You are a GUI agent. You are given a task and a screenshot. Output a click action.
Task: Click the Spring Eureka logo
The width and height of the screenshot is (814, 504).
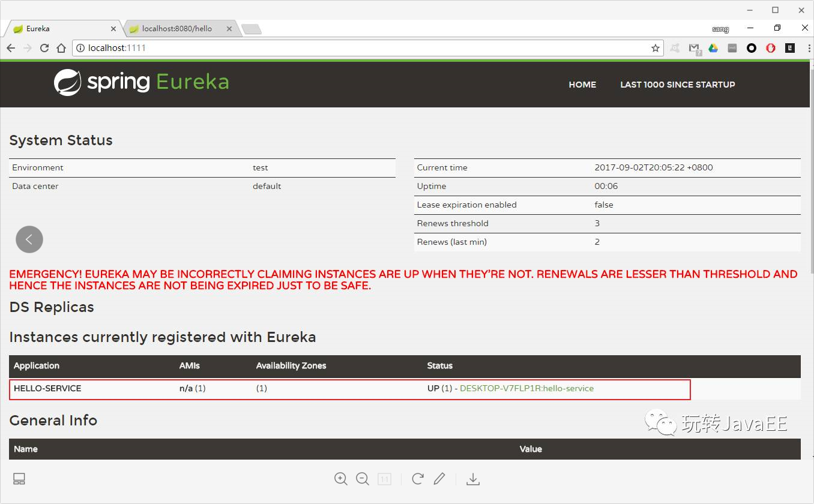pos(142,82)
